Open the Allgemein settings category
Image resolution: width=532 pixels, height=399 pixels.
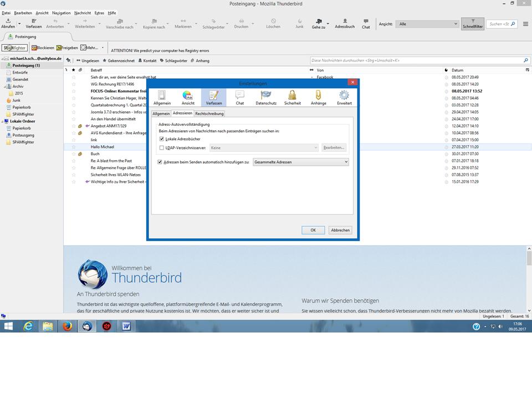coord(162,98)
